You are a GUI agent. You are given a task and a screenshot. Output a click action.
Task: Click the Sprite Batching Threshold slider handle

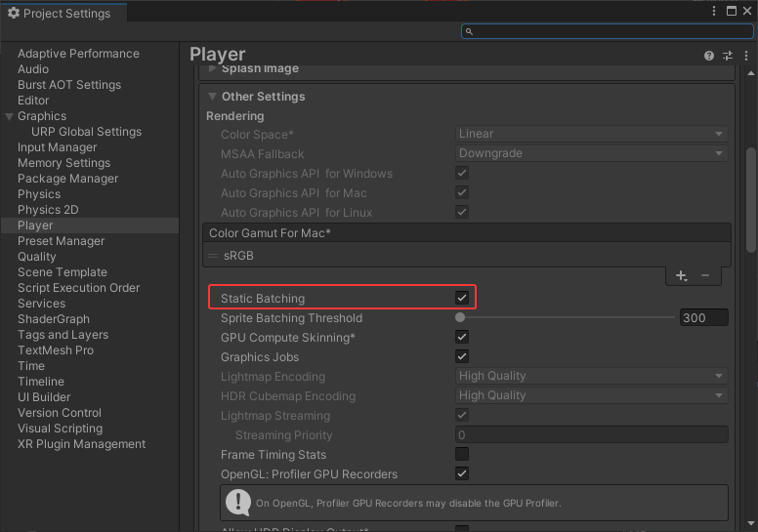[x=460, y=318]
